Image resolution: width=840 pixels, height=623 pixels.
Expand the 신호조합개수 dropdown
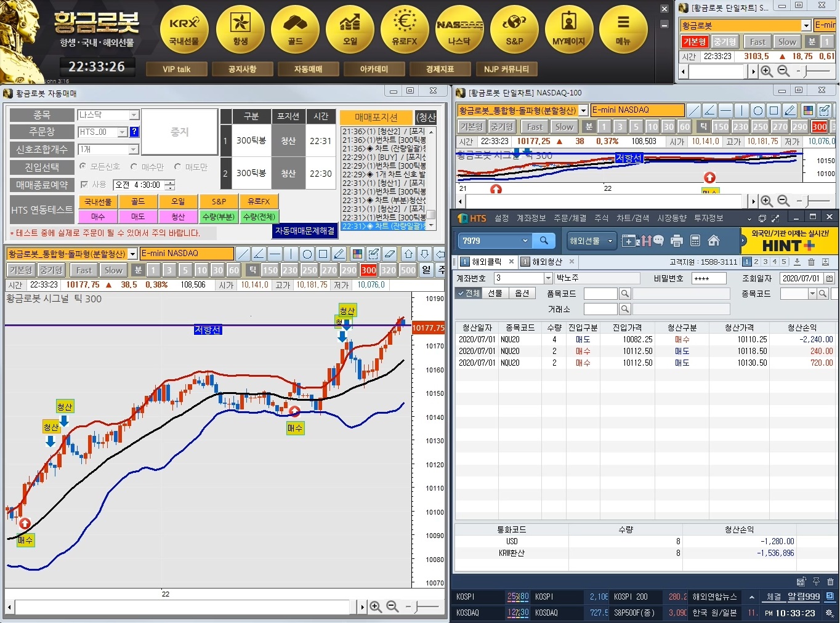point(134,150)
